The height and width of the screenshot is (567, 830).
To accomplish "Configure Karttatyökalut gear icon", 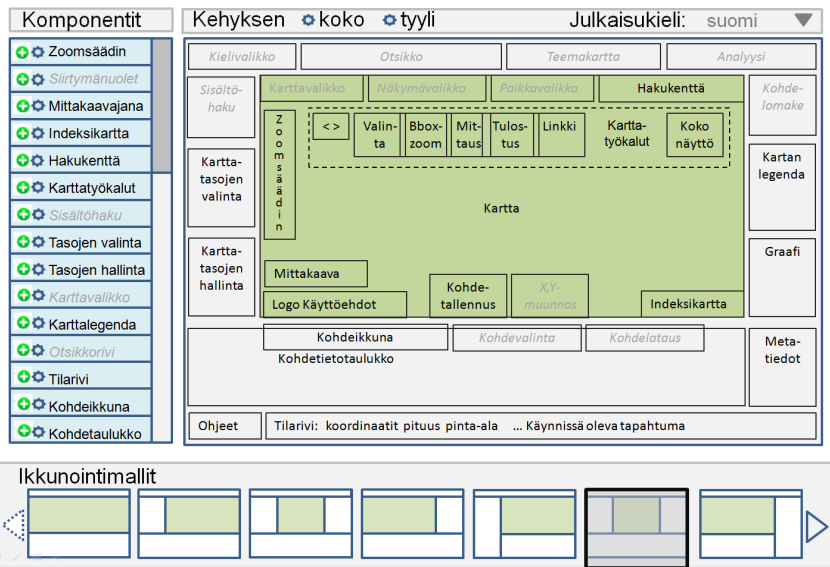I will tap(38, 187).
